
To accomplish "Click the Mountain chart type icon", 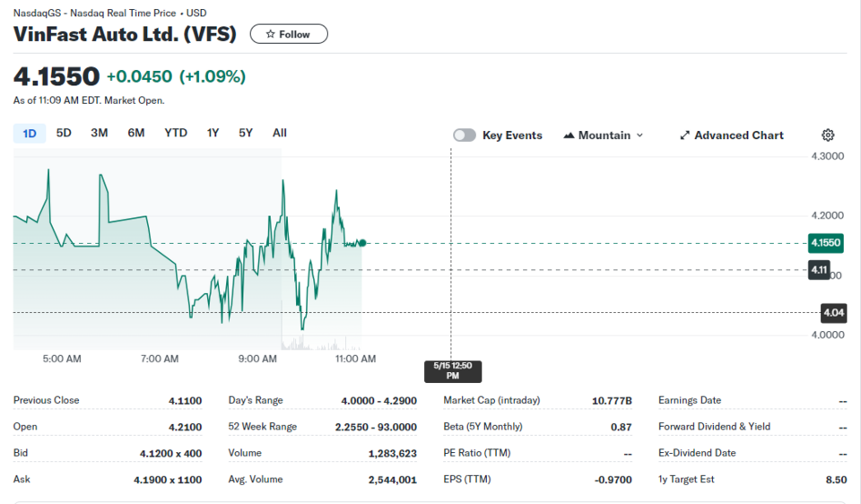I will click(x=569, y=135).
